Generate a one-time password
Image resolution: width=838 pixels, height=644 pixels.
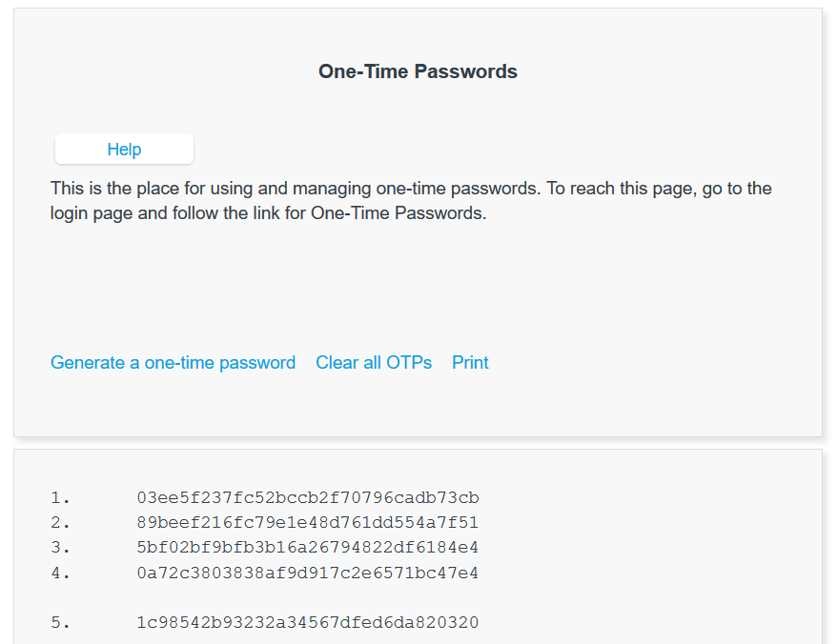point(173,363)
